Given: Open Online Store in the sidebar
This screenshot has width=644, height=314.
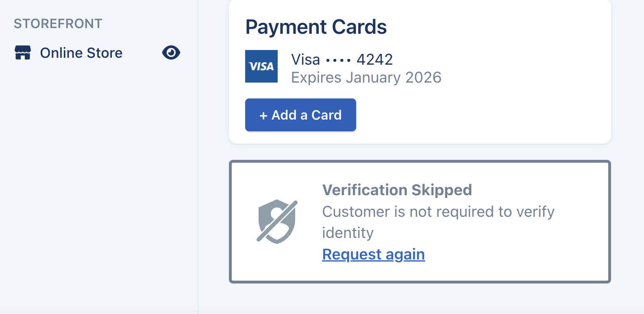Looking at the screenshot, I should coord(81,53).
